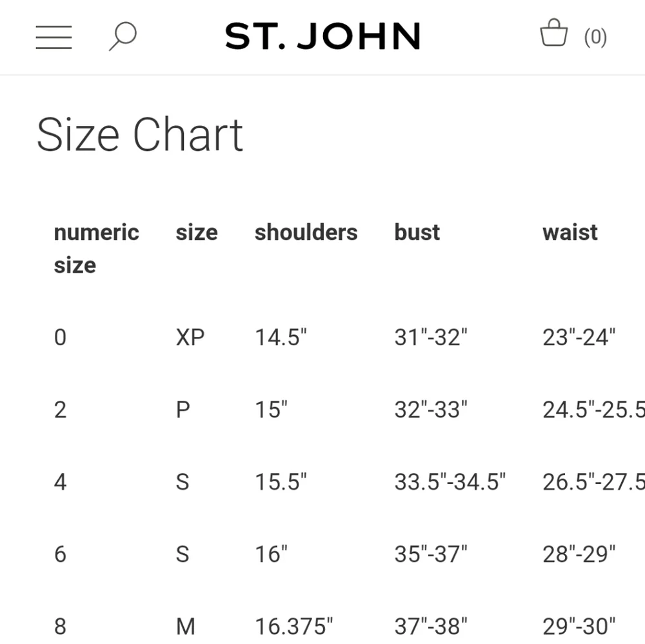Click the cart count (0)
Image resolution: width=645 pixels, height=644 pixels.
[x=595, y=37]
